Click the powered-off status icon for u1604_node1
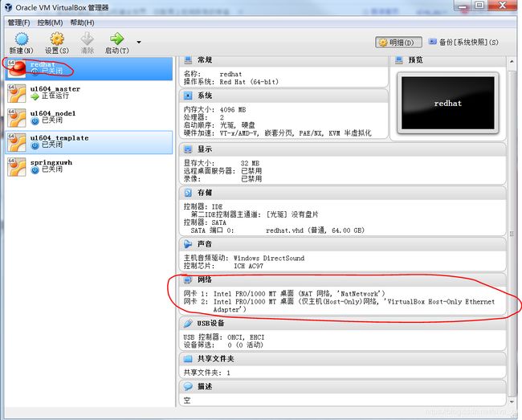 point(35,121)
